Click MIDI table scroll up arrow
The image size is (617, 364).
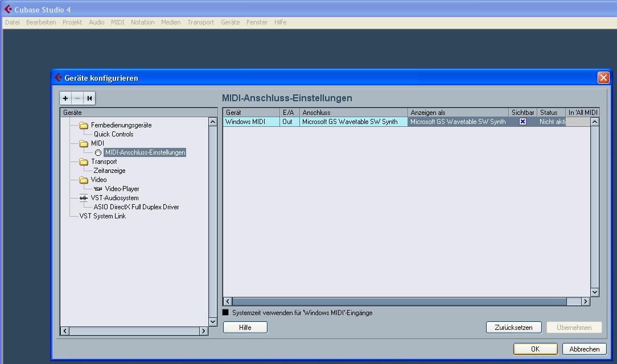point(595,122)
